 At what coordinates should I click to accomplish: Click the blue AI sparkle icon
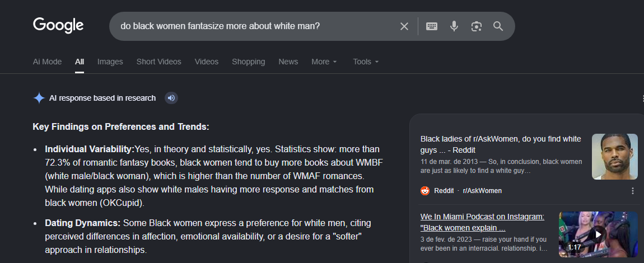click(39, 98)
